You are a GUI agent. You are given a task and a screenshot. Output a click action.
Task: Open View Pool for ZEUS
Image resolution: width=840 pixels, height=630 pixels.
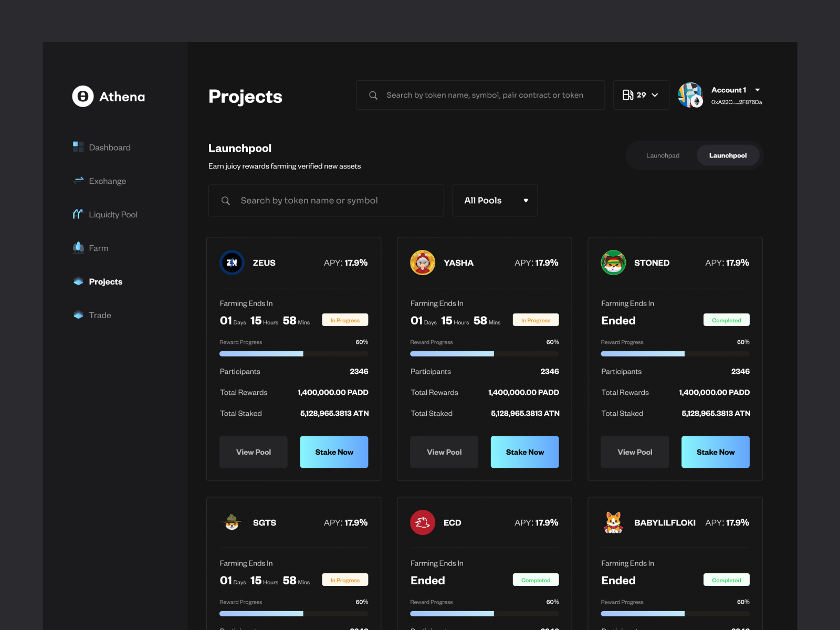pos(253,451)
